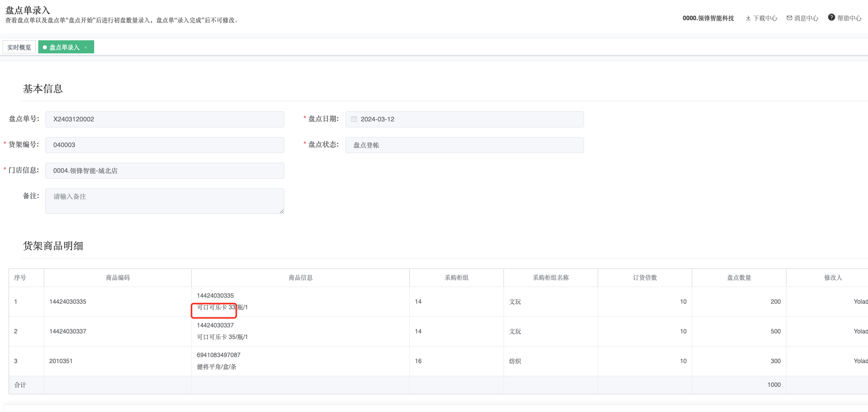Open the 下载中心 download center
This screenshot has width=868, height=412.
pyautogui.click(x=761, y=18)
